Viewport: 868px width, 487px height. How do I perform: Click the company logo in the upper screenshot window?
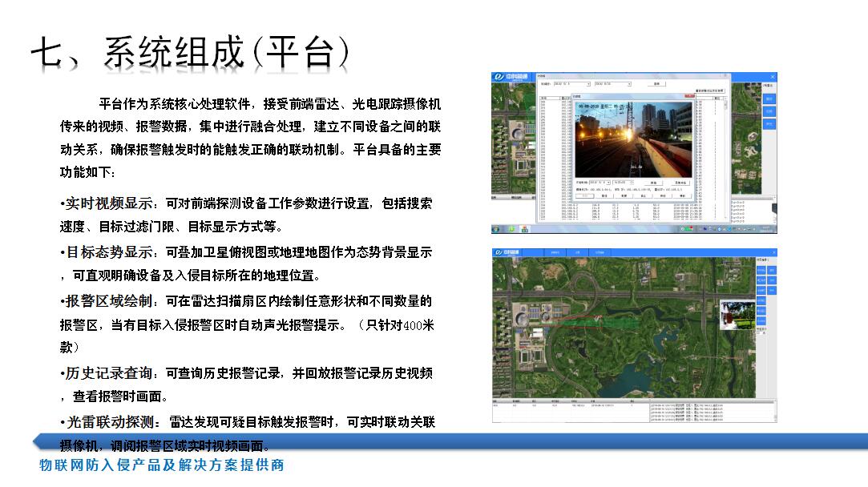[x=511, y=77]
